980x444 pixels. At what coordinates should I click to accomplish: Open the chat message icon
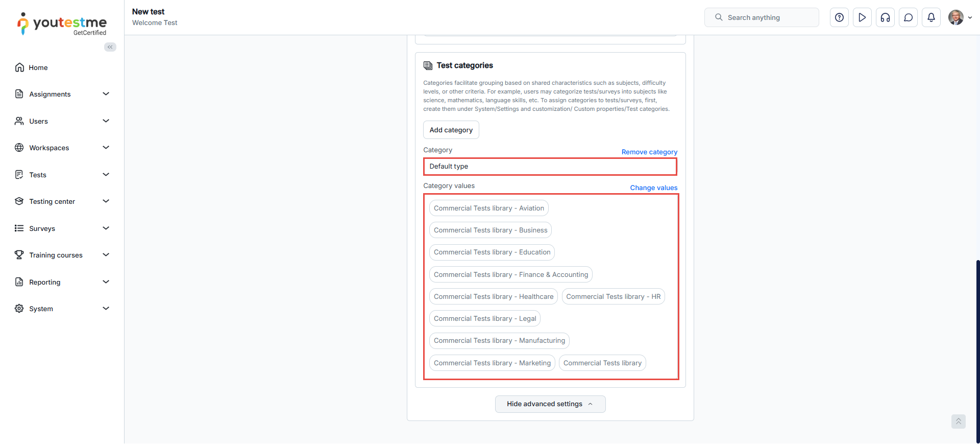coord(908,17)
